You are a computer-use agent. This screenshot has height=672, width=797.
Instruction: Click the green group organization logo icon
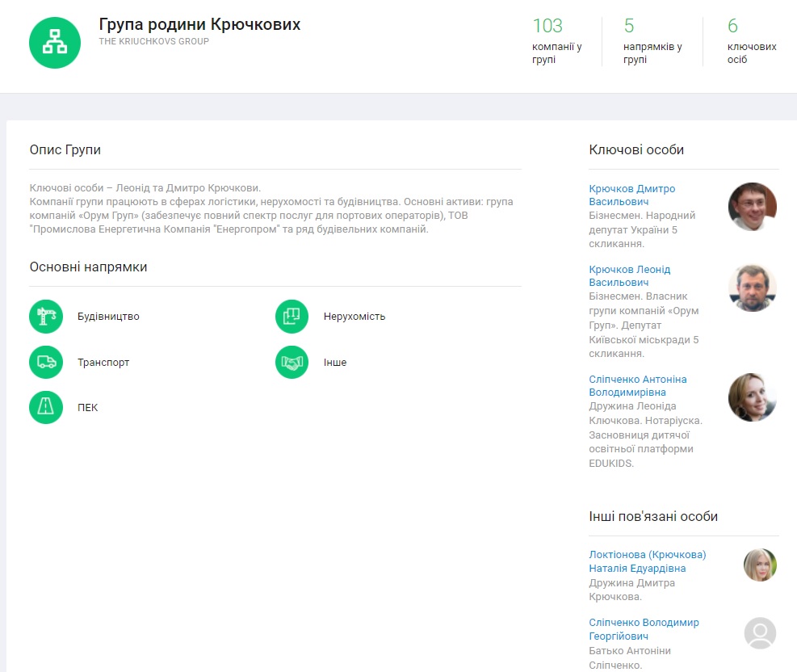[x=55, y=42]
